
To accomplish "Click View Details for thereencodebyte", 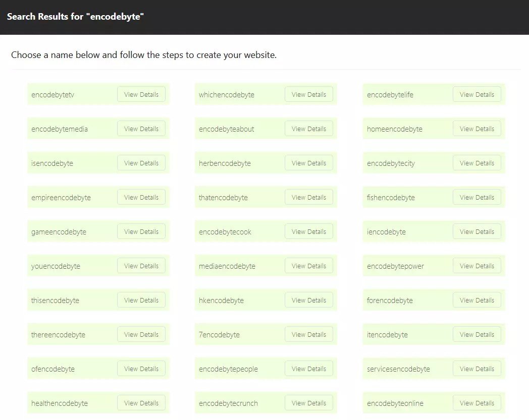I will [141, 334].
